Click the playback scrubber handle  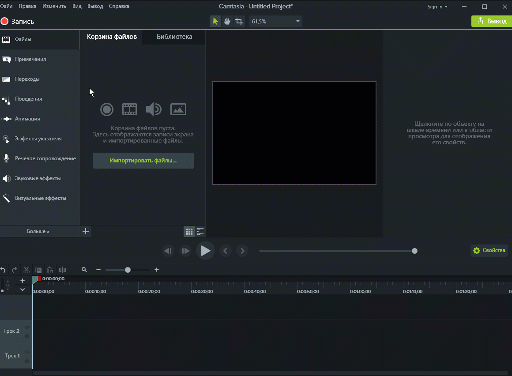click(414, 251)
